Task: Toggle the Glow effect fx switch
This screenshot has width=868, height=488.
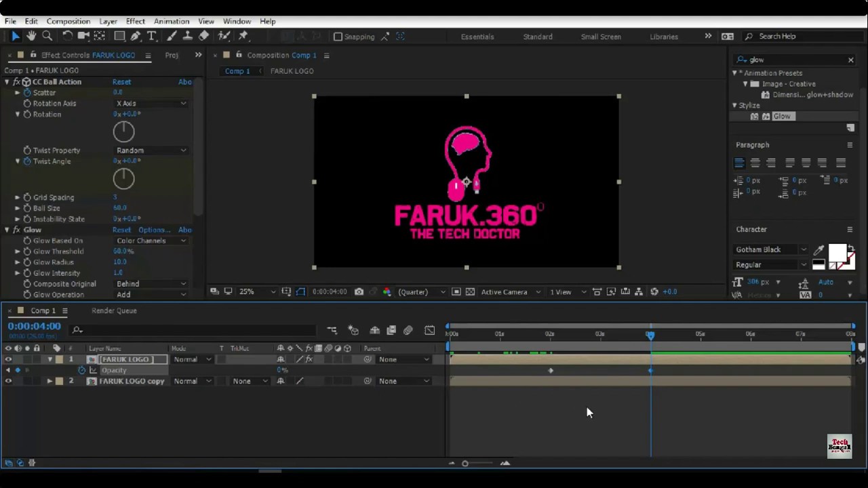Action: [16, 230]
